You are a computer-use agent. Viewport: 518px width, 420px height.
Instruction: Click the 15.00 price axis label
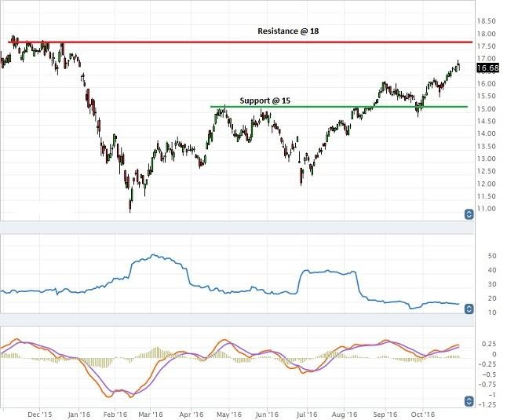point(487,108)
